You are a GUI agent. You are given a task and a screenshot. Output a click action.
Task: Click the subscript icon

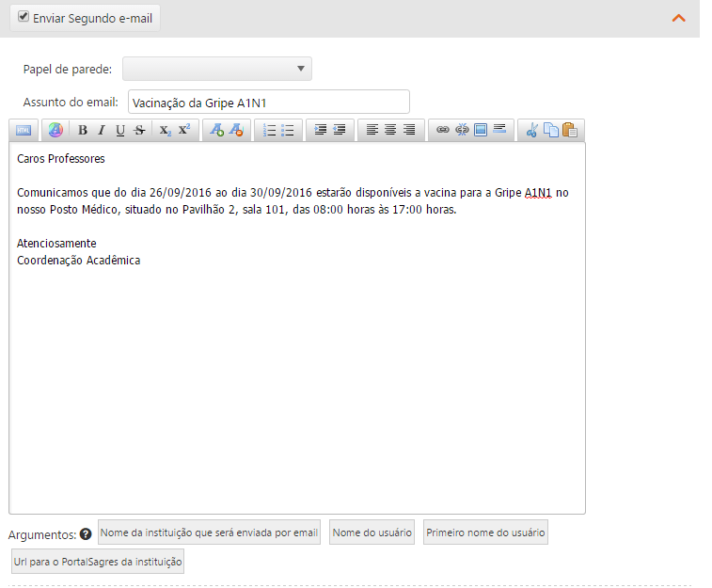(x=165, y=131)
